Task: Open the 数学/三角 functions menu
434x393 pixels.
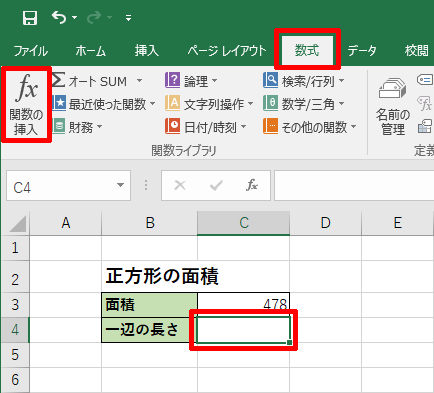Action: click(304, 104)
